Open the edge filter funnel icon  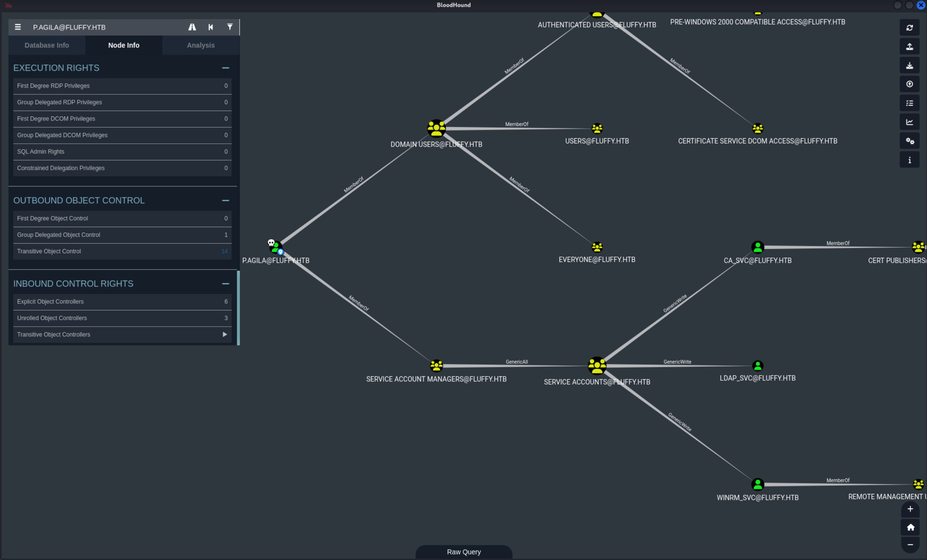point(229,27)
